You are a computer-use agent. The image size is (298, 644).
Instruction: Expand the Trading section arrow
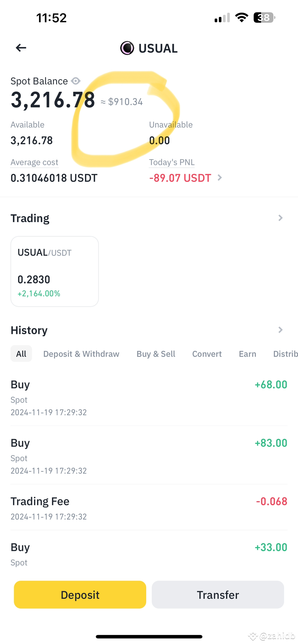(x=280, y=218)
